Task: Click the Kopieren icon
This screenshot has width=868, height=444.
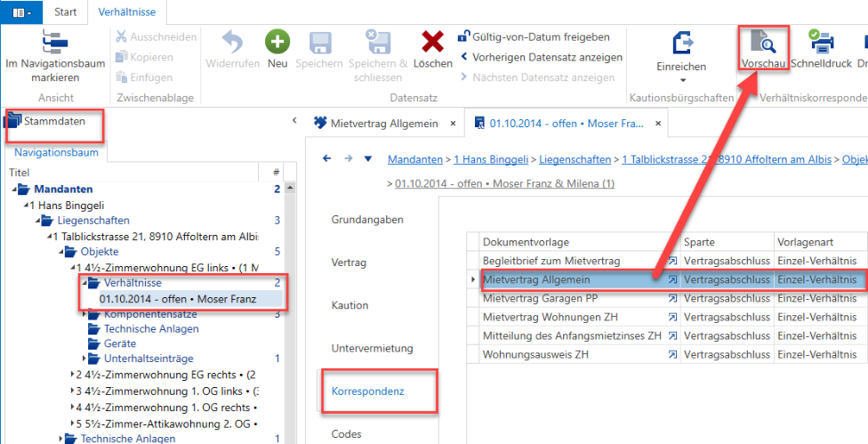Action: tap(121, 57)
